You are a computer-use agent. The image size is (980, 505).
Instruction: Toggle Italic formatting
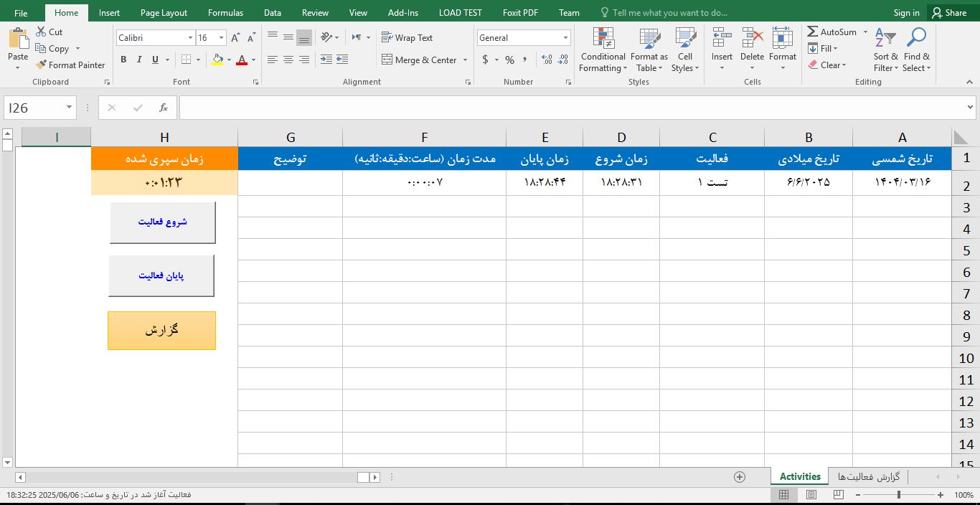point(139,60)
